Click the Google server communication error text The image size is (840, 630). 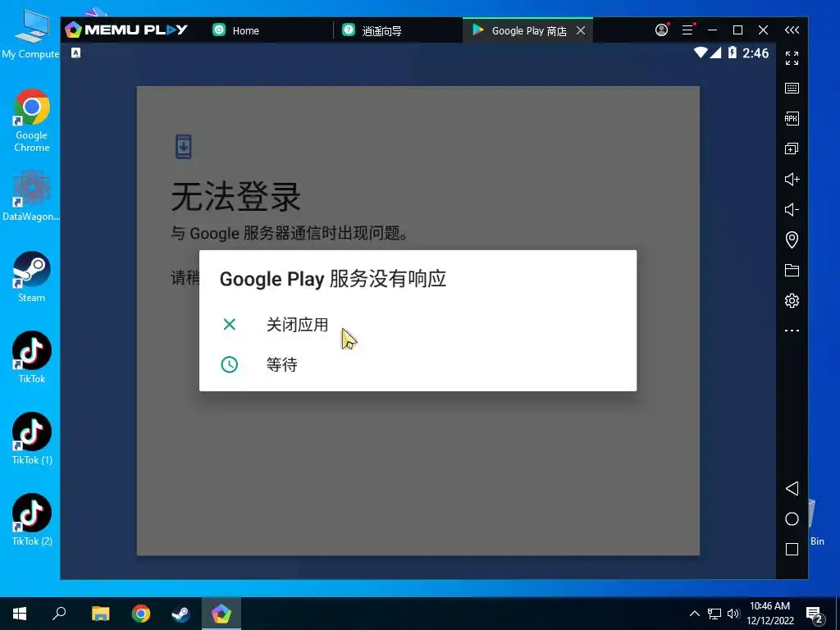click(290, 233)
